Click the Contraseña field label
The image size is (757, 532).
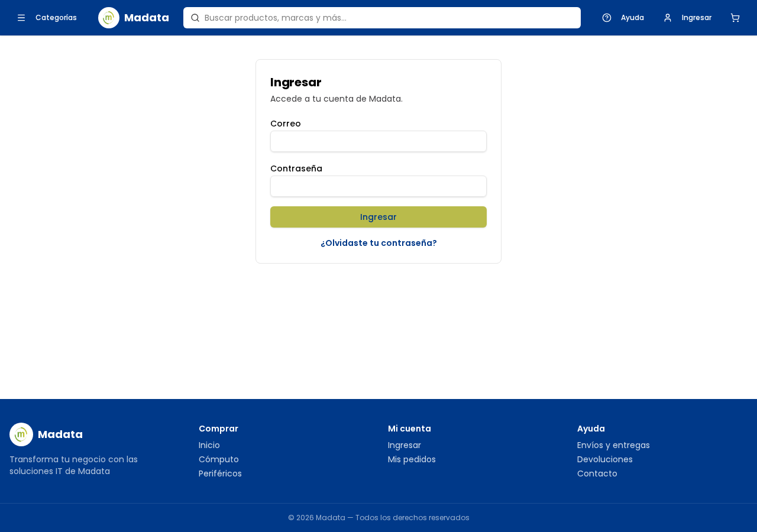pyautogui.click(x=296, y=168)
